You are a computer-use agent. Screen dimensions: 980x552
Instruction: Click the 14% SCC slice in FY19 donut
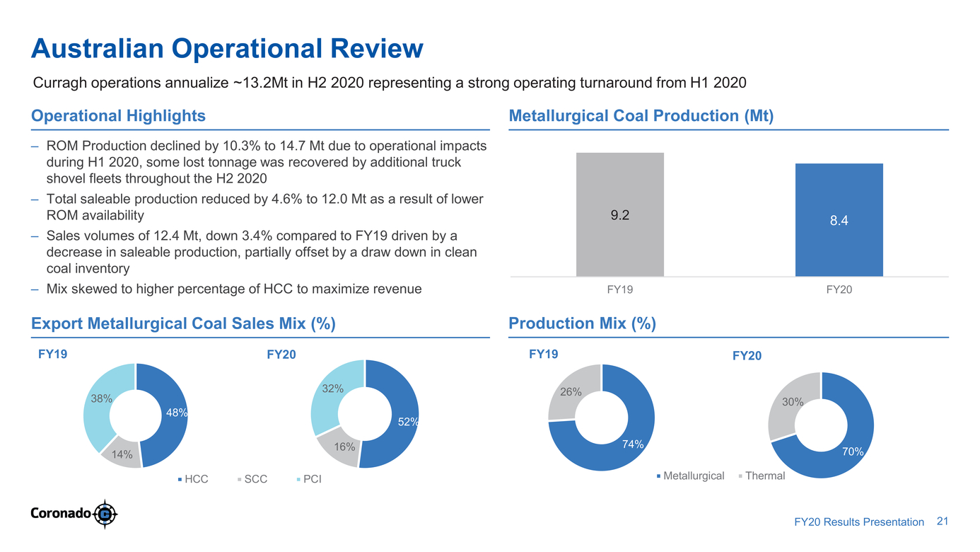click(x=122, y=454)
